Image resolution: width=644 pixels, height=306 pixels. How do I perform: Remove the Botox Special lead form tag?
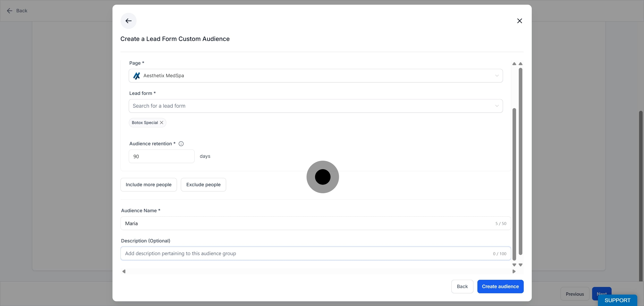pos(161,123)
